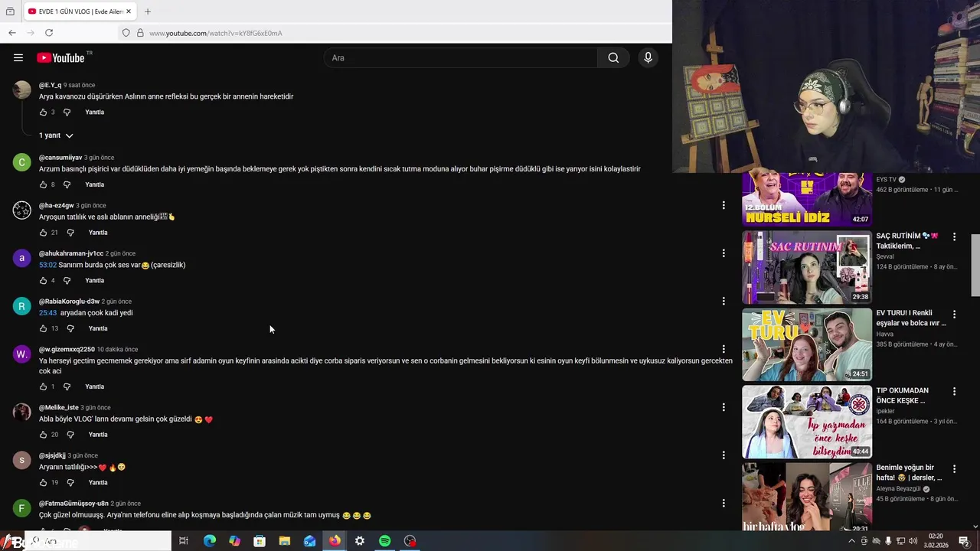Go to the YouTube home logo
Viewport: 980px width, 551px height.
click(x=60, y=57)
